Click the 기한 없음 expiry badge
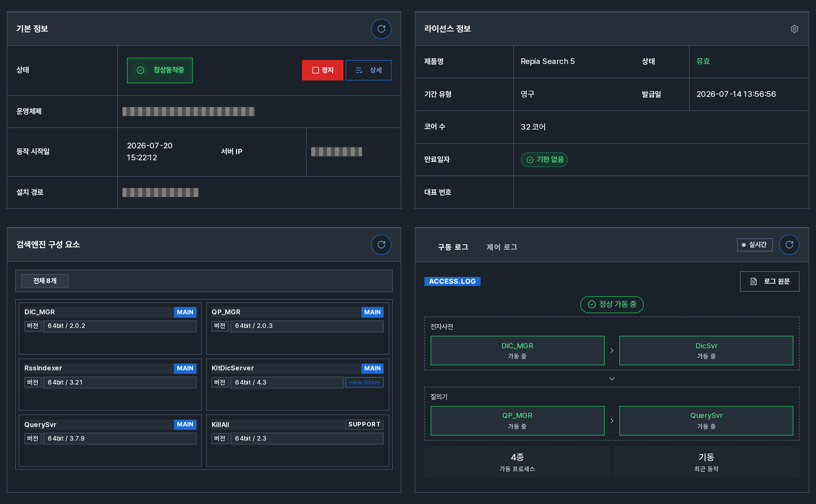The width and height of the screenshot is (816, 504). pos(544,160)
